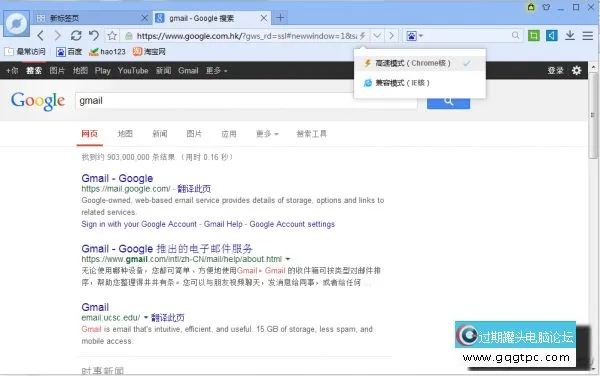Select the 地图 results tab

click(125, 134)
